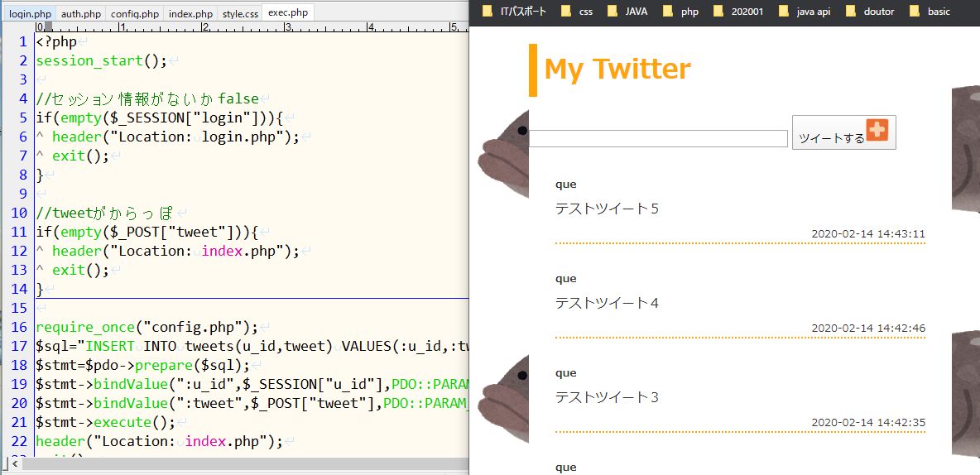The image size is (980, 475).
Task: Open the ITパスポート bookmark folder
Action: point(514,12)
